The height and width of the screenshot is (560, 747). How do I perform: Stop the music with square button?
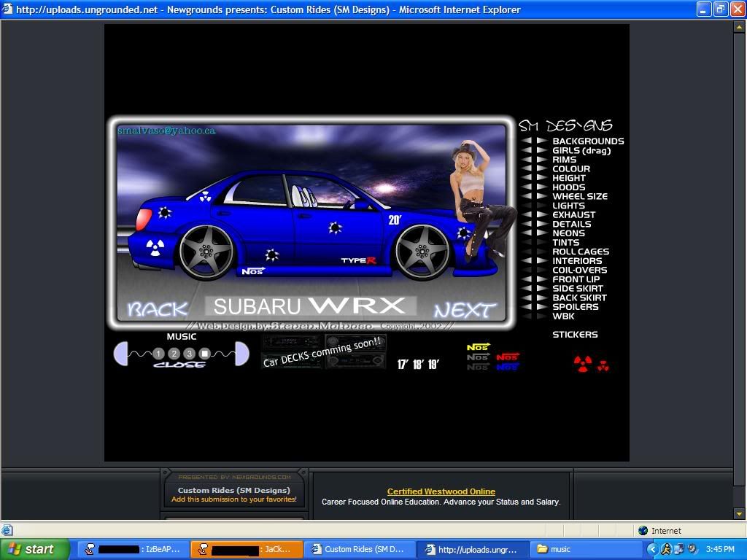[x=205, y=354]
